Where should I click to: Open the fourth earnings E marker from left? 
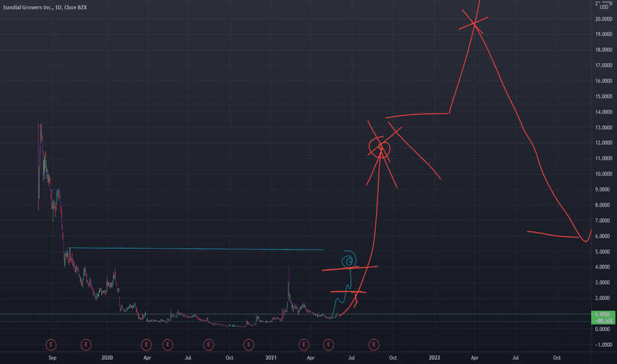[167, 345]
